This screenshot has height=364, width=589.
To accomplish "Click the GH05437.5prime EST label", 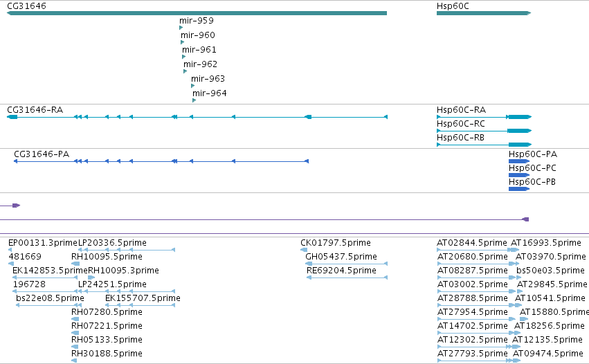I will [341, 257].
